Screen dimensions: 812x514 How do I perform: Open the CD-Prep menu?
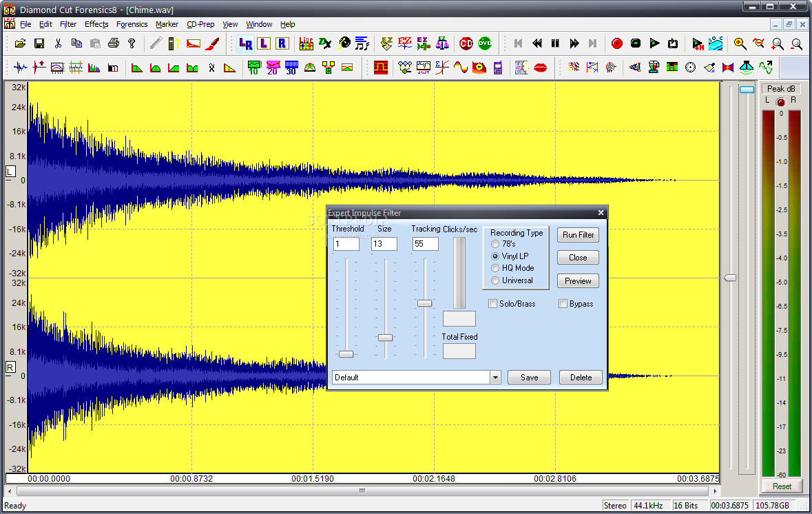pos(200,24)
